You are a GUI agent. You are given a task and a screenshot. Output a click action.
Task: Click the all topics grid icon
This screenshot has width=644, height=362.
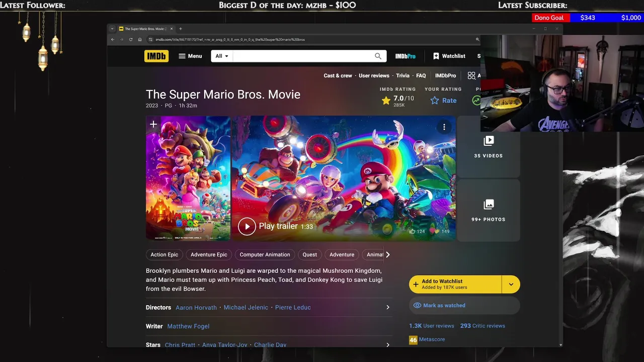tap(471, 75)
